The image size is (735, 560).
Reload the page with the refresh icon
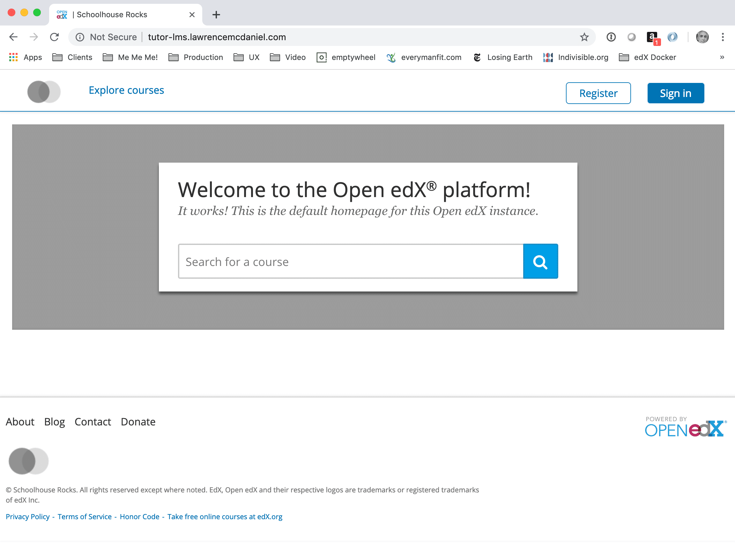click(x=54, y=37)
